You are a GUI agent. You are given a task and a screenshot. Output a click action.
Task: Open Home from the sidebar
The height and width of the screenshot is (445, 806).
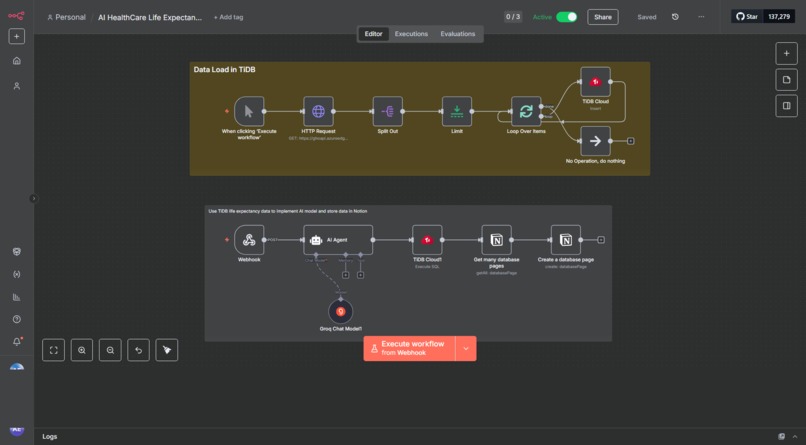click(16, 61)
